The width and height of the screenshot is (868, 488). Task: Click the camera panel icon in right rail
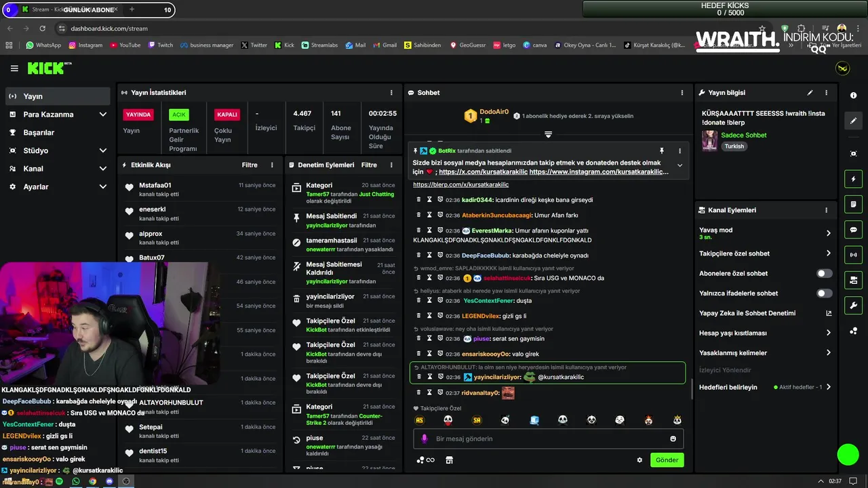pyautogui.click(x=853, y=280)
